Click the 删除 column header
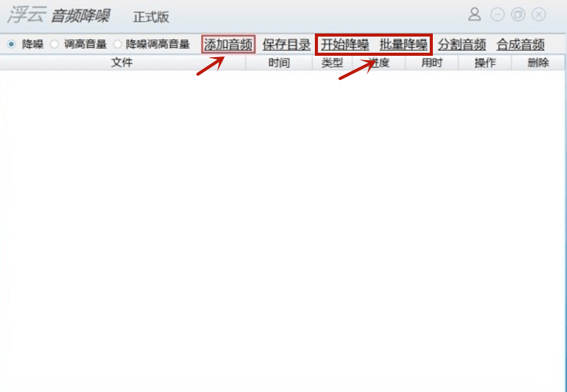This screenshot has width=567, height=392. (x=538, y=63)
